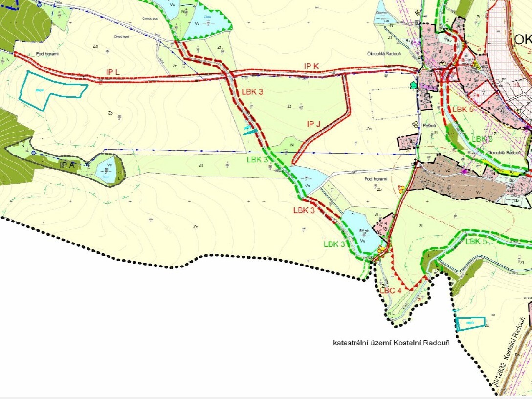Select the large cyan-outlined parcel below IP L
Image resolution: width=532 pixels, height=399 pixels.
(49, 89)
